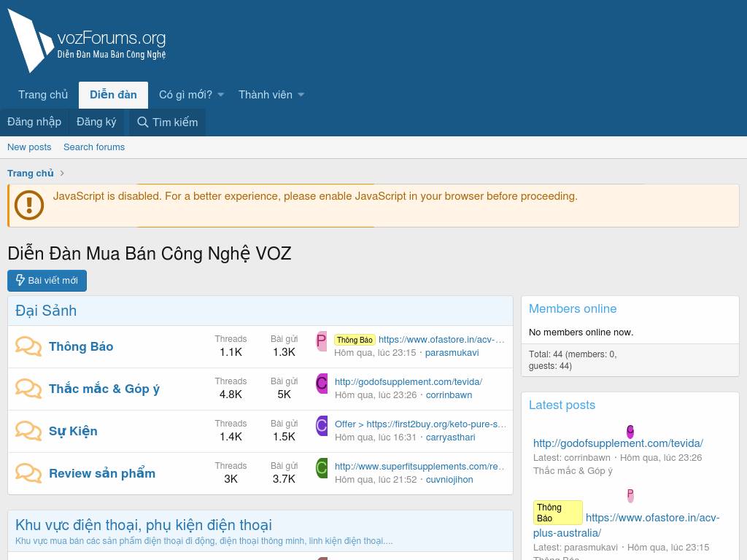Open the Đăng nhập login link
This screenshot has width=747, height=560.
click(x=34, y=122)
